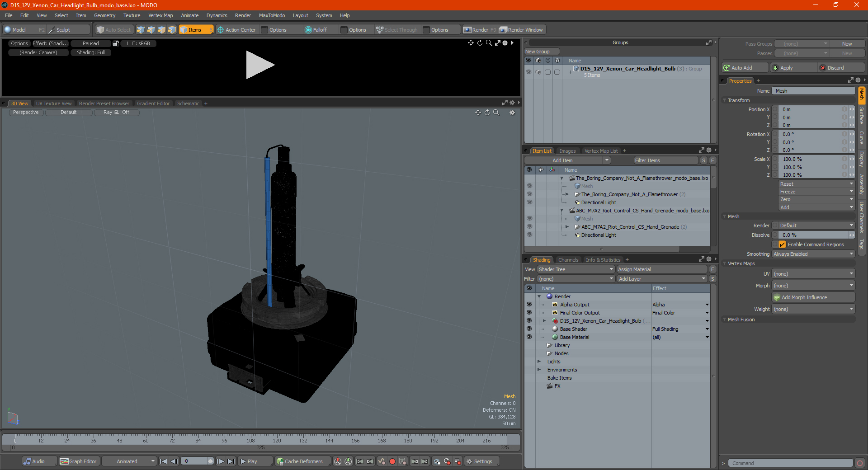The height and width of the screenshot is (470, 868).
Task: Click New Group button
Action: [x=542, y=52]
